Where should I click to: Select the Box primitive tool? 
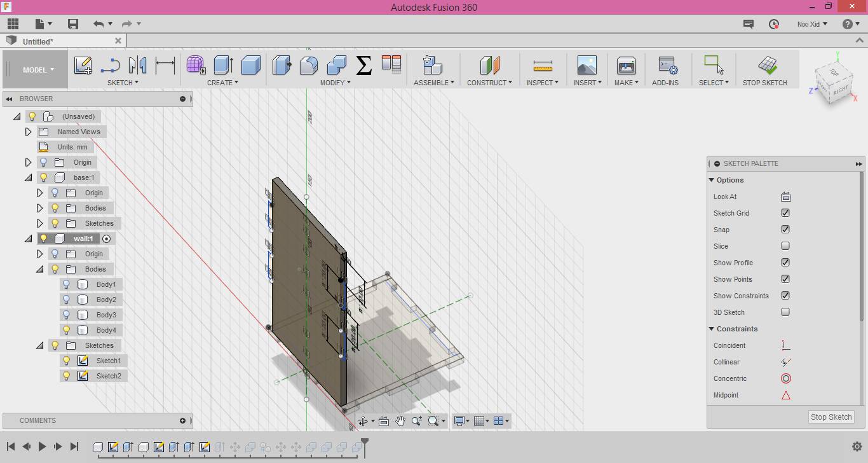[x=251, y=65]
